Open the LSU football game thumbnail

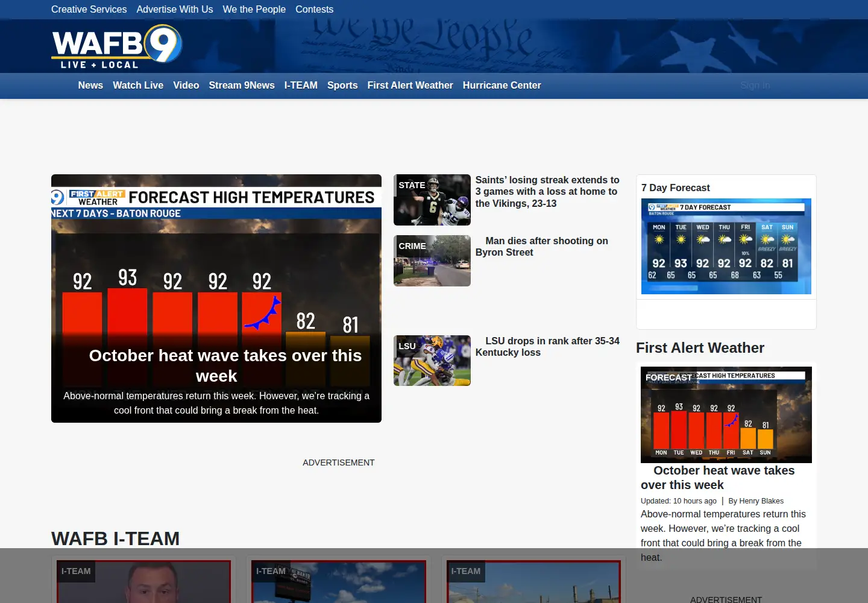[432, 361]
